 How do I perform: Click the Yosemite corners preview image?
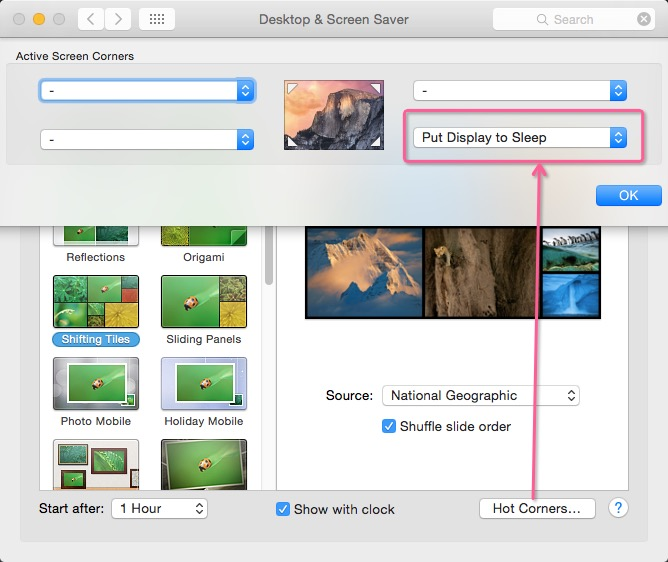[x=334, y=115]
